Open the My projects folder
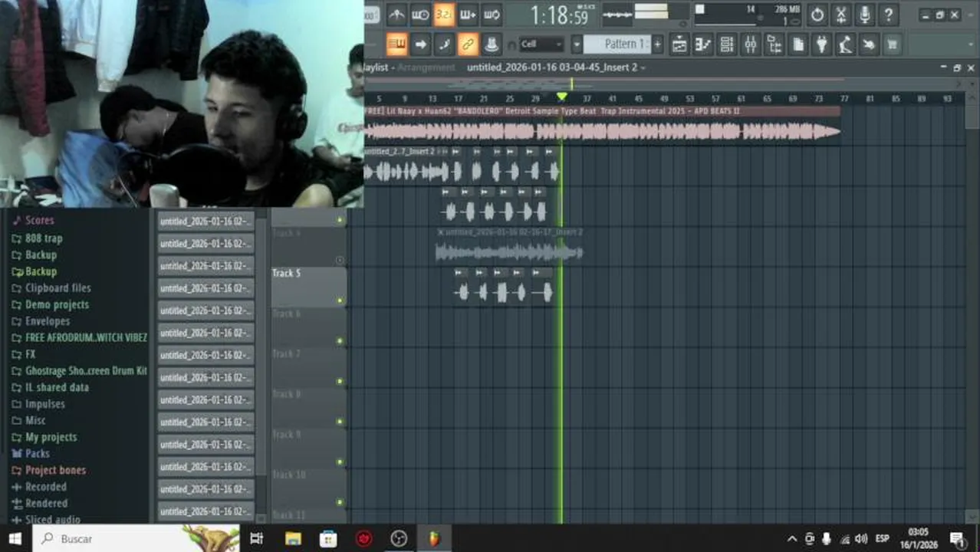Image resolution: width=980 pixels, height=552 pixels. tap(44, 437)
